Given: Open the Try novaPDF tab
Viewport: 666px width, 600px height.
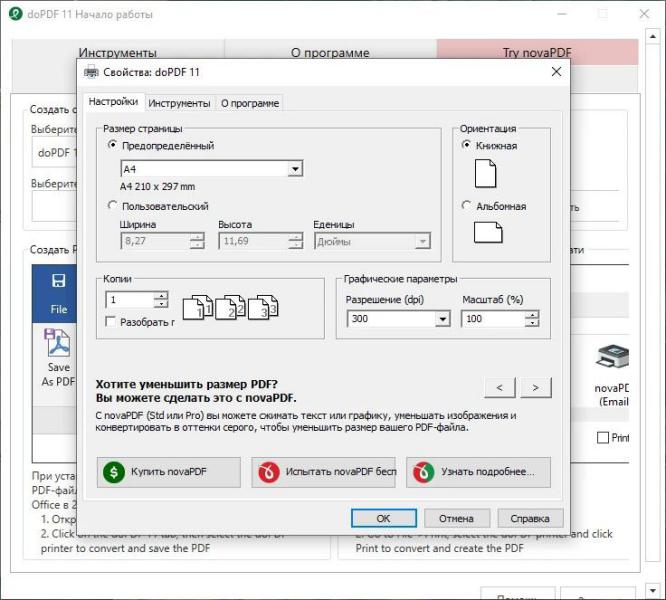Looking at the screenshot, I should tap(537, 52).
